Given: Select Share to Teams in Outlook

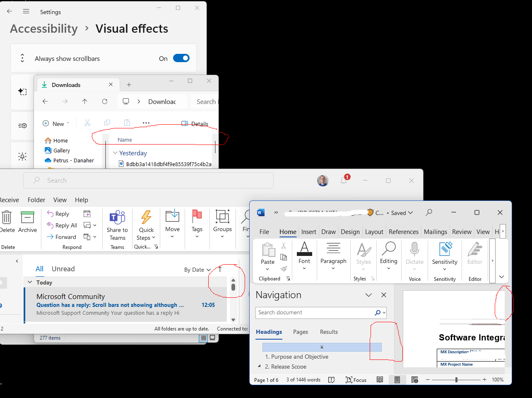Looking at the screenshot, I should (117, 224).
